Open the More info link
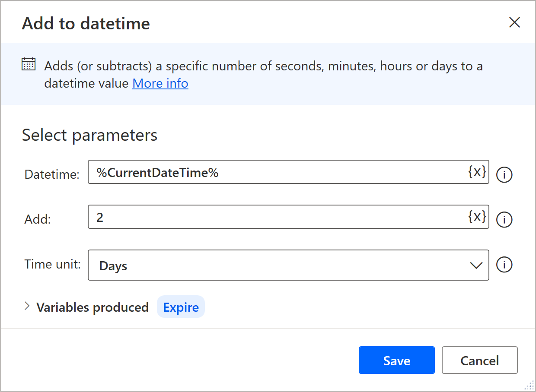Screen dimensions: 536x392 pos(160,83)
